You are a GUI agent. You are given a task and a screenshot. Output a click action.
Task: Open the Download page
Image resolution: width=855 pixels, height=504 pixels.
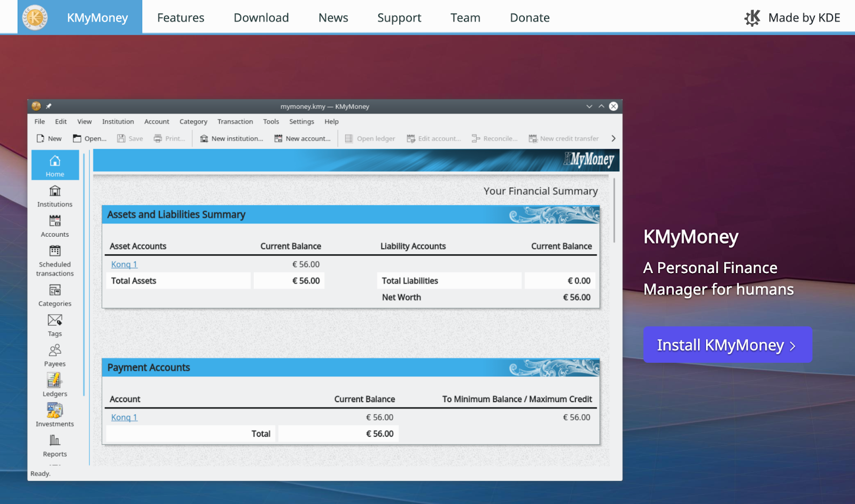click(261, 18)
